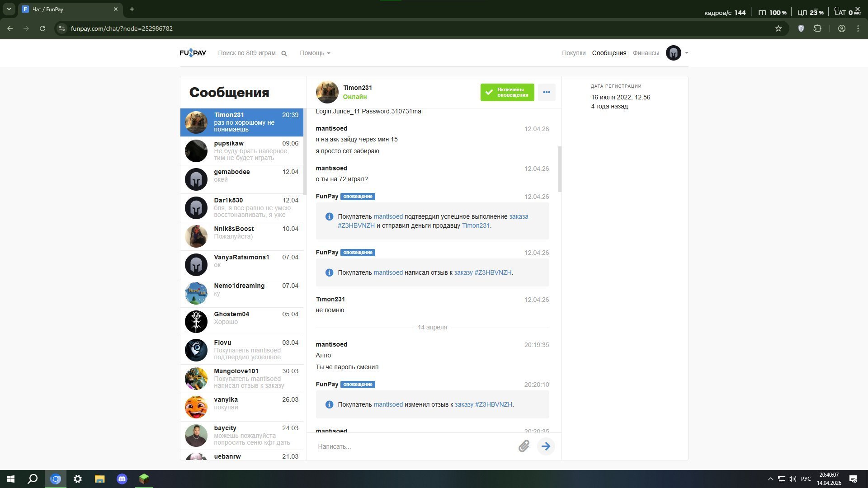Open Discord from the taskbar
Image resolution: width=868 pixels, height=488 pixels.
122,479
